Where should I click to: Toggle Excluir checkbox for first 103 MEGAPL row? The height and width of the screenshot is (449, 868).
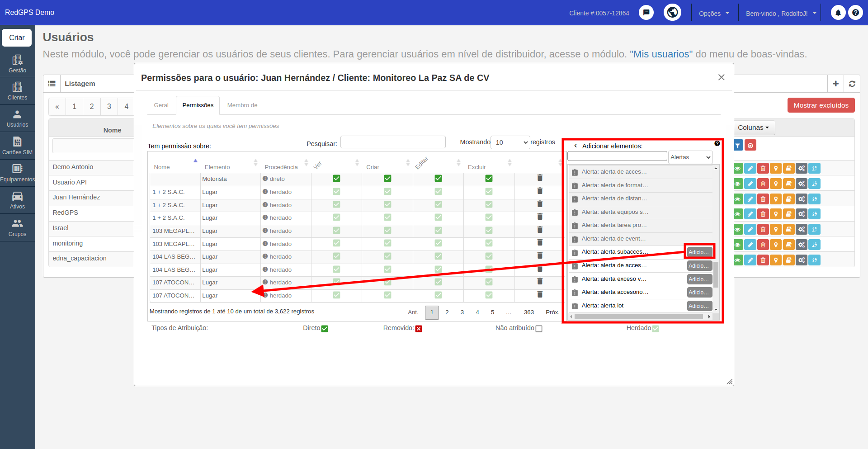point(489,230)
